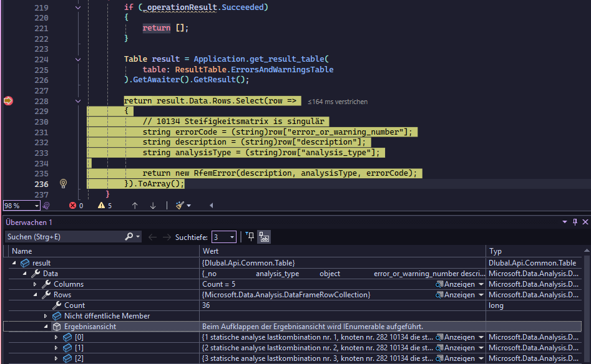Click the breakpoint marker on line 228
This screenshot has width=591, height=364.
pos(8,101)
